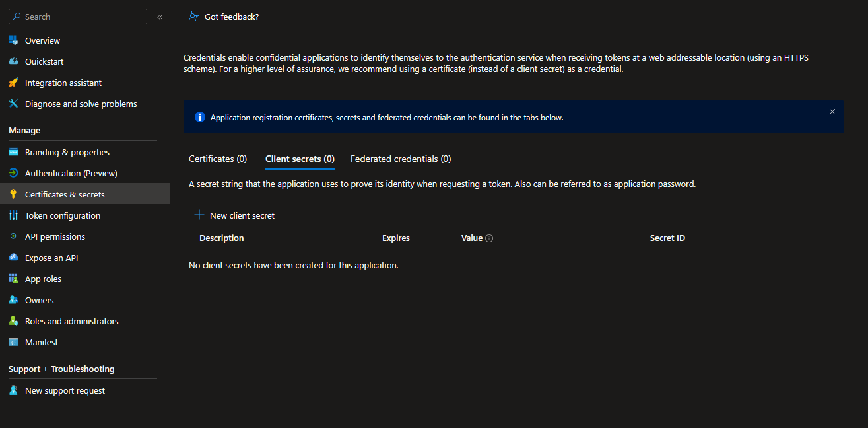Click the Support + Troubleshooting heading
The height and width of the screenshot is (428, 868).
pyautogui.click(x=61, y=369)
